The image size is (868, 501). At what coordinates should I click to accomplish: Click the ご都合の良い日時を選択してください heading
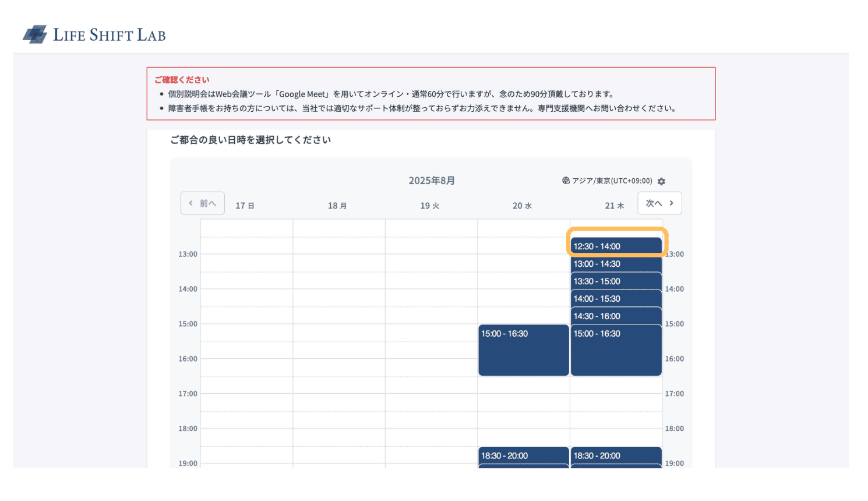pos(250,140)
